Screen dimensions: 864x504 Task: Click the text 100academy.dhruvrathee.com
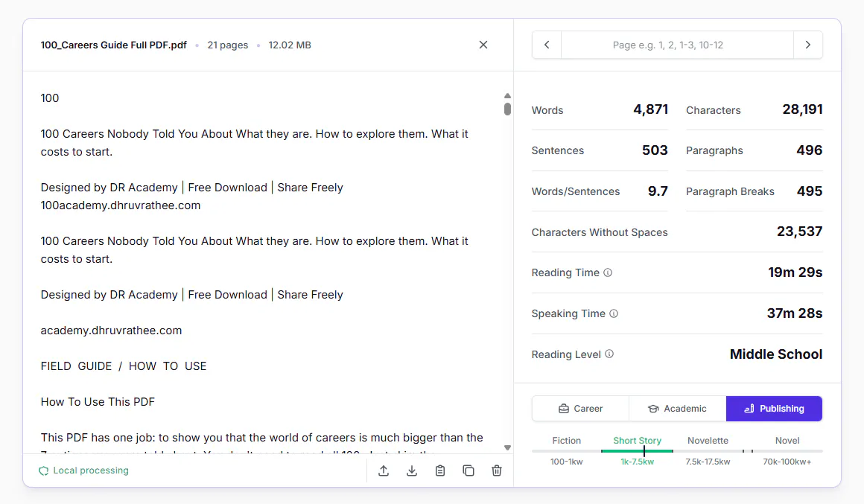click(121, 205)
